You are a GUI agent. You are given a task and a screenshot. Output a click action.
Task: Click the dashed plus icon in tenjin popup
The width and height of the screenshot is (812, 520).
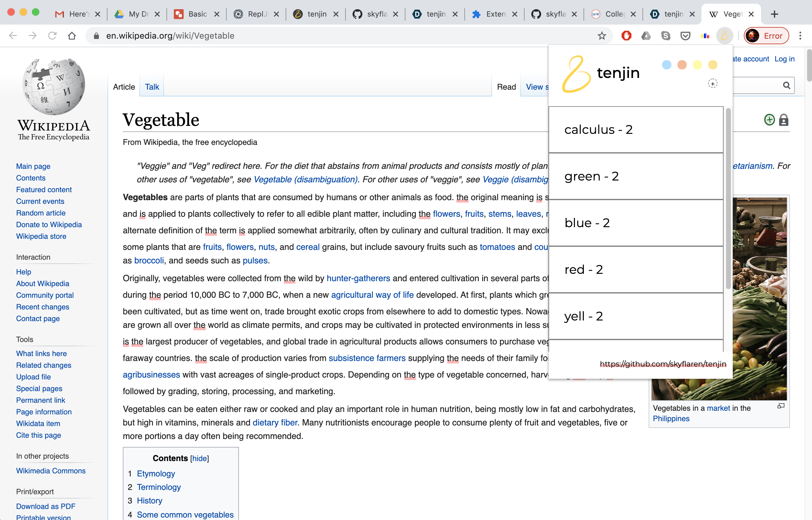(712, 83)
